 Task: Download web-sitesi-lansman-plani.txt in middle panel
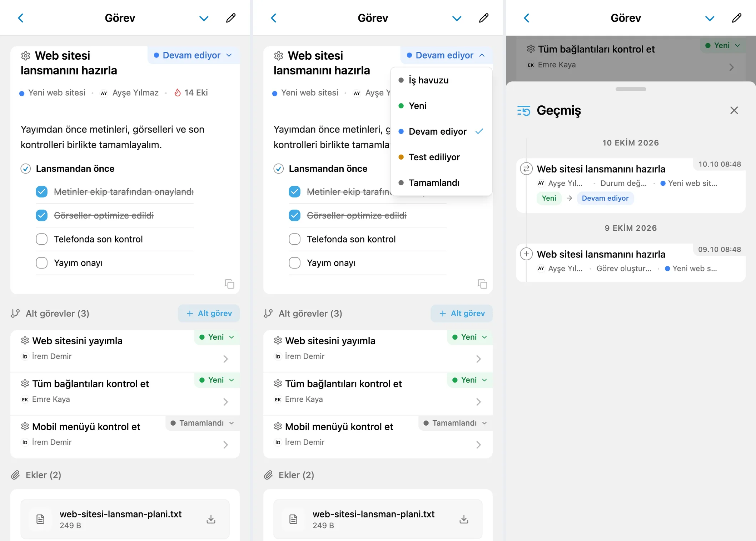point(464,519)
